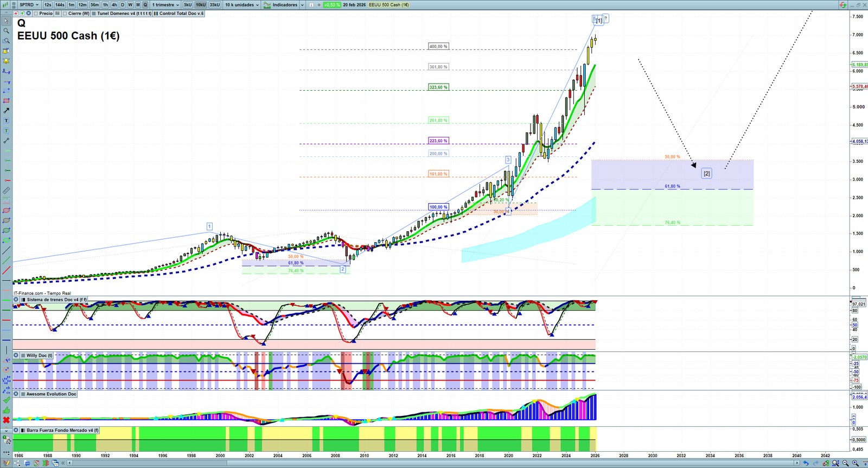
Task: Click the green plus add-indicator icon
Action: [x=22, y=14]
